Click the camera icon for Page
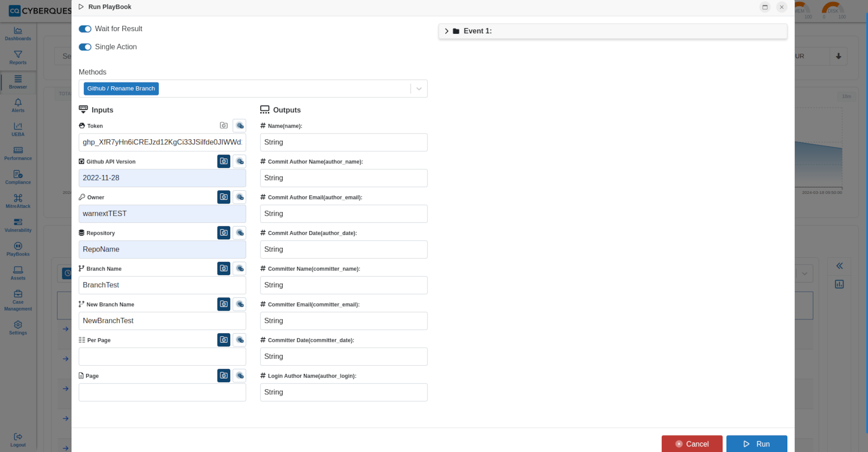The image size is (868, 452). coord(224,375)
